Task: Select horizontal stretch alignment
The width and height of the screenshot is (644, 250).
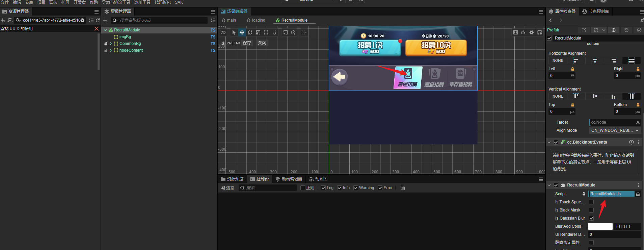Action: coord(632,60)
